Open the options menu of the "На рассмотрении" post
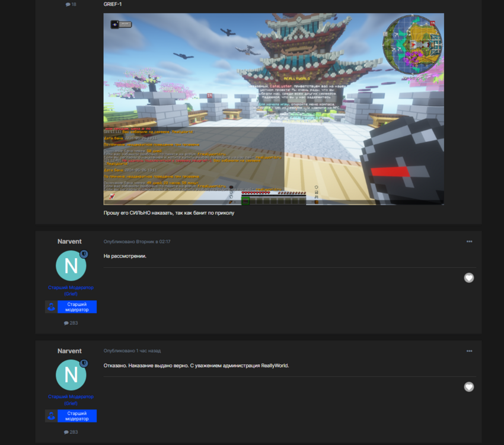The image size is (504, 445). tap(469, 241)
